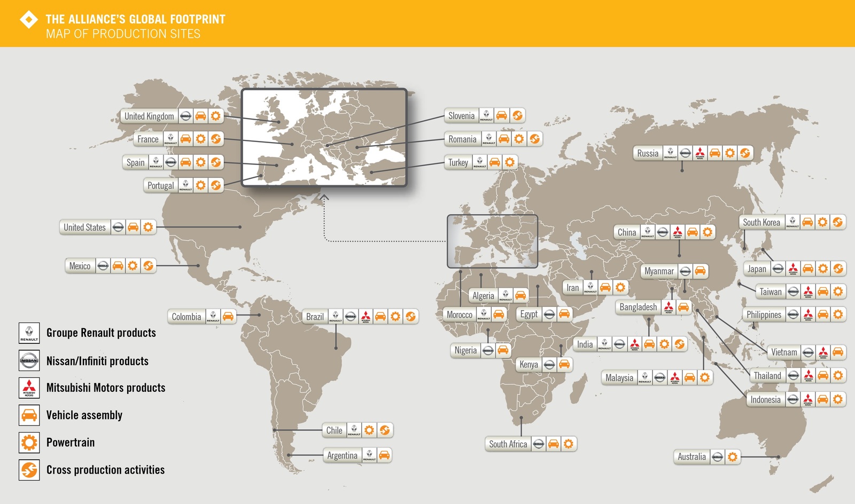Click the car icon next to Vietnam

click(838, 352)
